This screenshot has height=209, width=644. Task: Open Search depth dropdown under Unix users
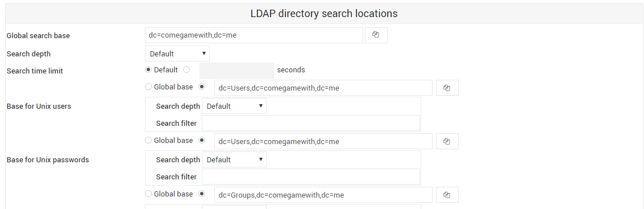(x=234, y=106)
